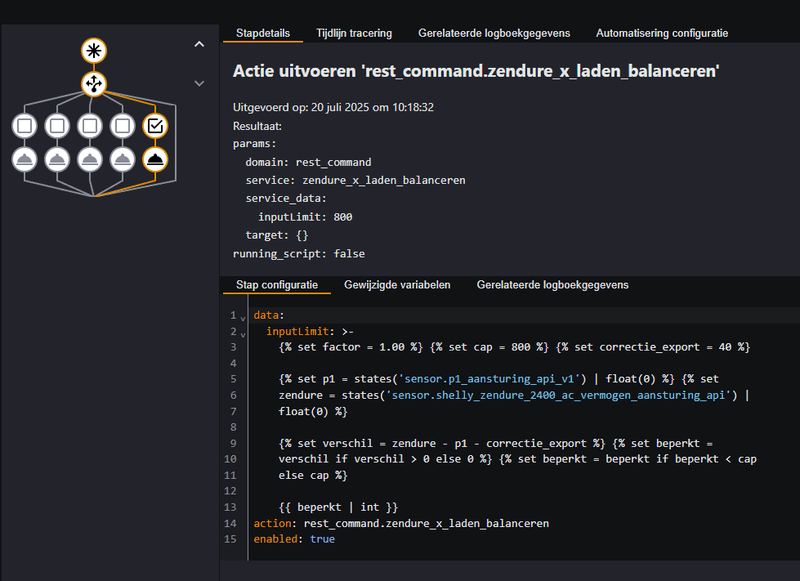Collapse the 'inputLimit' block fold arrow
This screenshot has height=581, width=800.
pyautogui.click(x=243, y=333)
